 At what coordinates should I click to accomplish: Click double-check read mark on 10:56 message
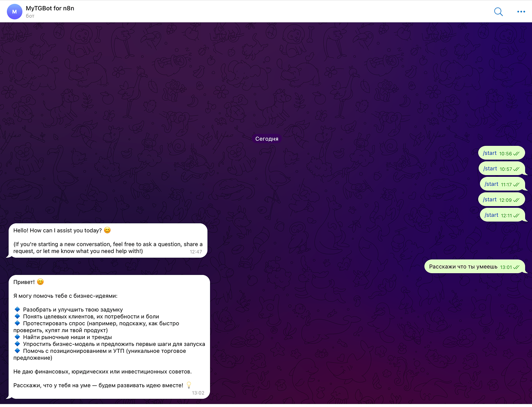[516, 154]
